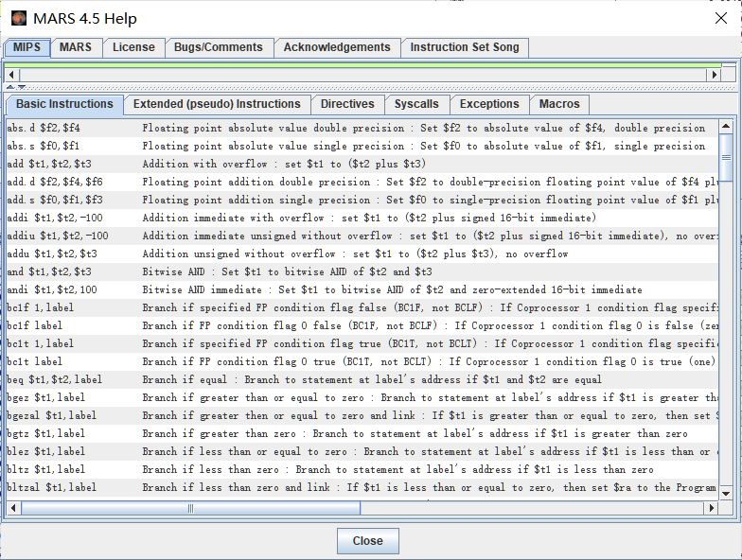Click the MARS application icon in the title bar

click(x=19, y=19)
